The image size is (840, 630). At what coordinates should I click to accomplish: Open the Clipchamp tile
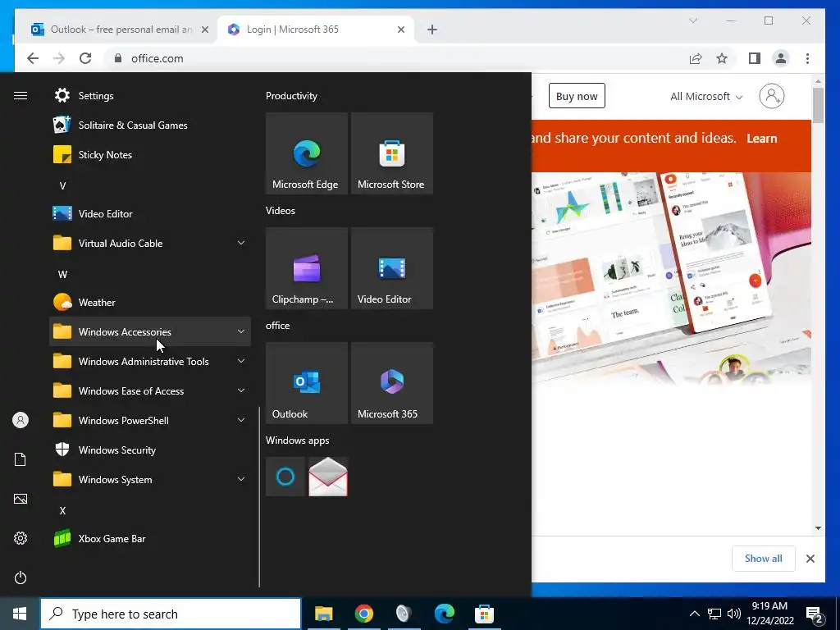pyautogui.click(x=307, y=268)
